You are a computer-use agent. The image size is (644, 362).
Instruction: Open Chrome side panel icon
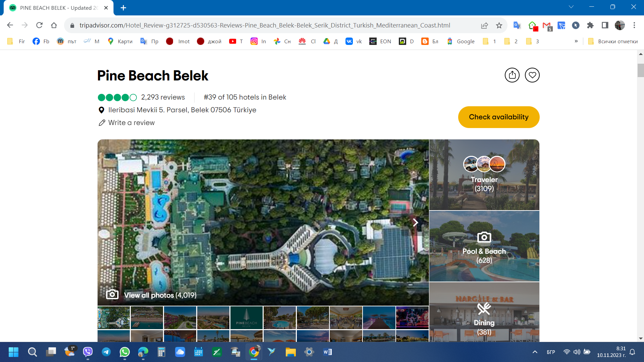pos(605,25)
